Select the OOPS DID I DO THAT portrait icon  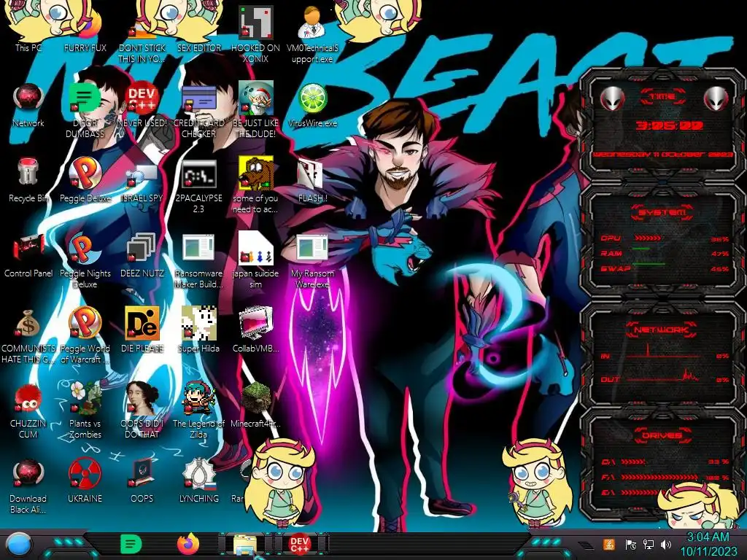tap(142, 410)
